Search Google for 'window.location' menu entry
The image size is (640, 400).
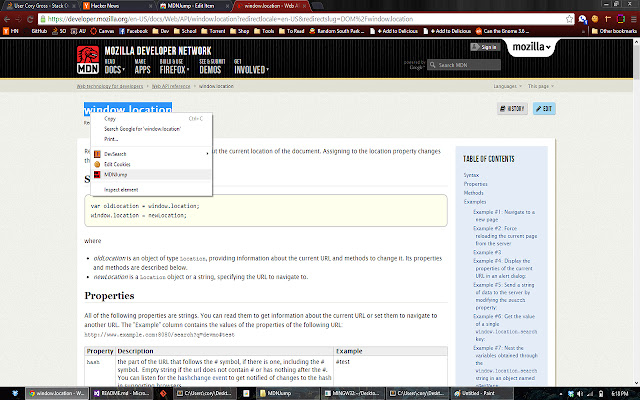point(151,129)
